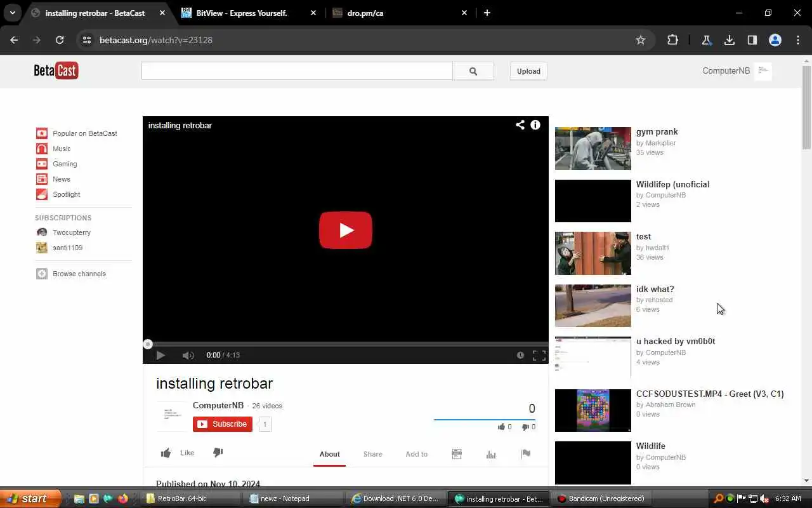
Task: Close the BitView tab
Action: point(313,13)
